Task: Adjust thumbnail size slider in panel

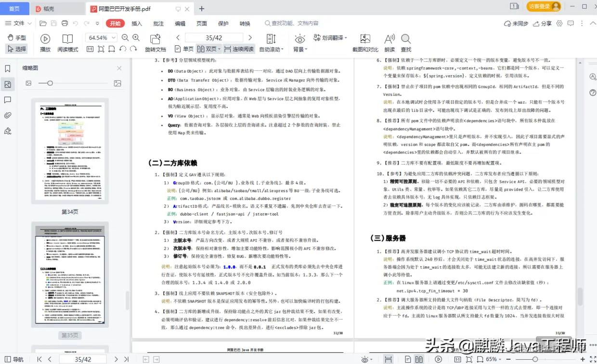Action: pos(49,83)
